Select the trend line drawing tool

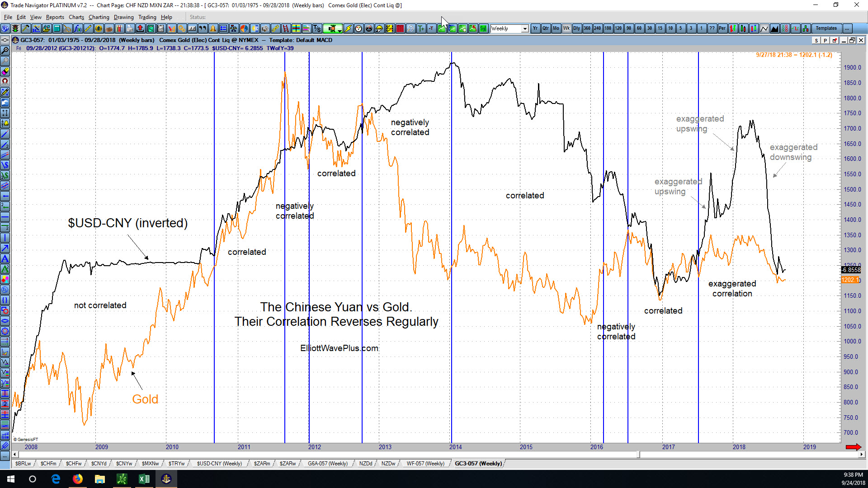[x=5, y=133]
